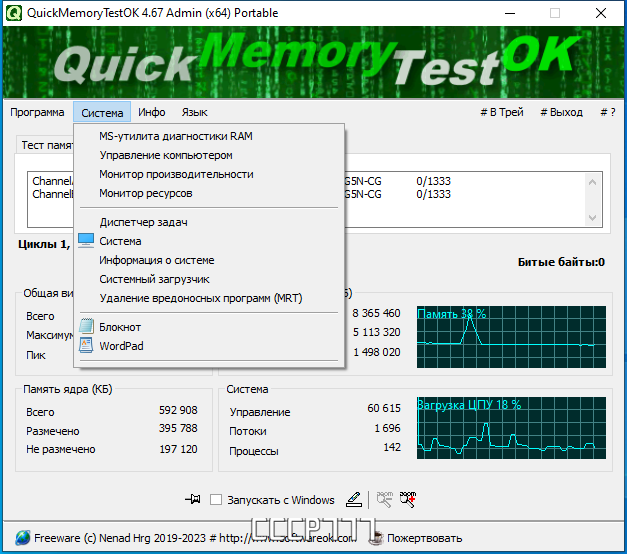Open the Программа menu
This screenshot has width=627, height=554.
pos(37,112)
